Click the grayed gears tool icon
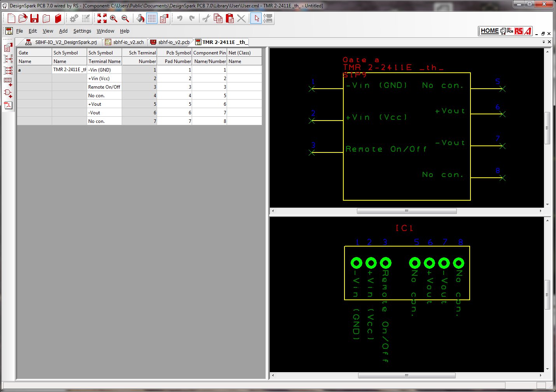This screenshot has width=556, height=392. pos(74,18)
